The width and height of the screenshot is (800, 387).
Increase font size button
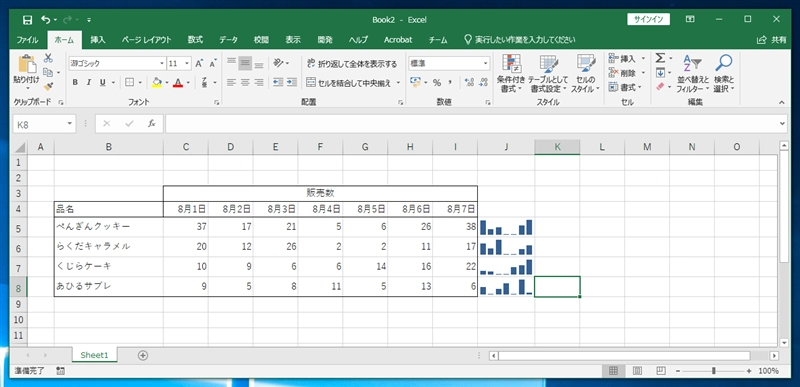pos(199,64)
